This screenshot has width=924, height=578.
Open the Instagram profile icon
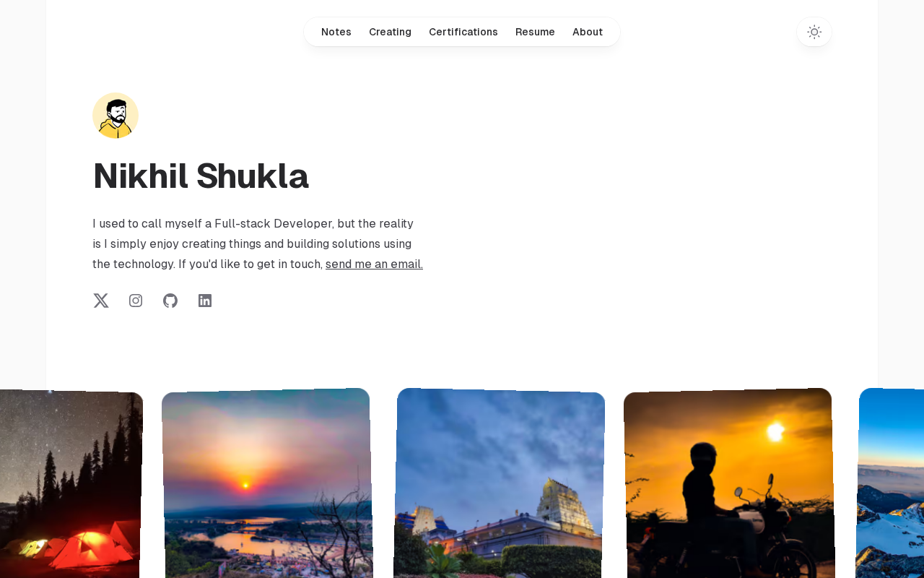click(x=136, y=301)
